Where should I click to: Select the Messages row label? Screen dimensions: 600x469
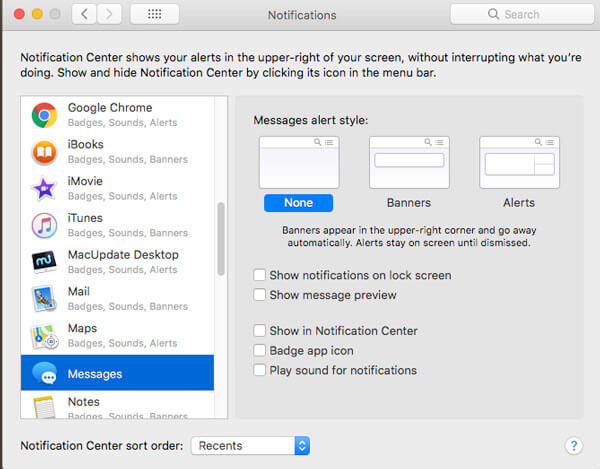95,374
